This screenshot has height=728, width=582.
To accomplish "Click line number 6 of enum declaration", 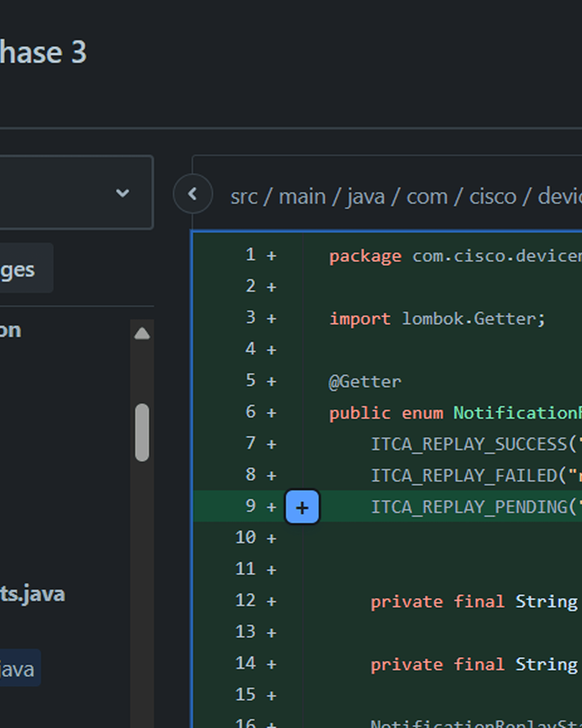I will point(250,412).
